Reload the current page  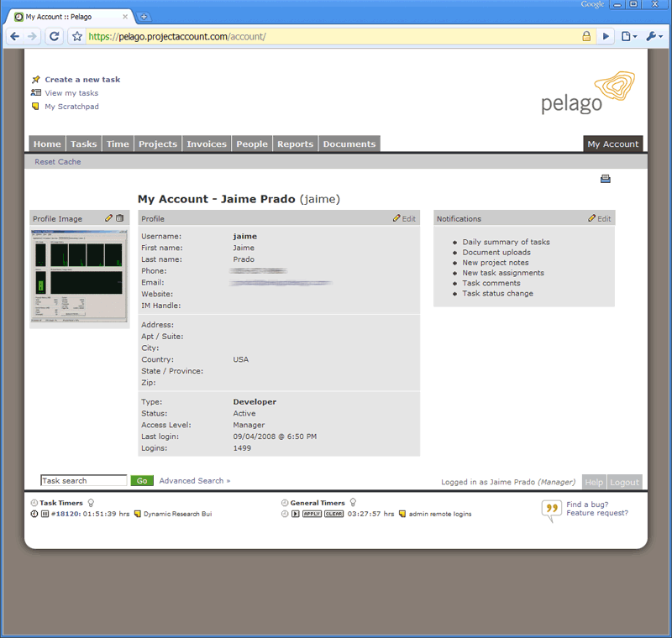click(x=54, y=36)
